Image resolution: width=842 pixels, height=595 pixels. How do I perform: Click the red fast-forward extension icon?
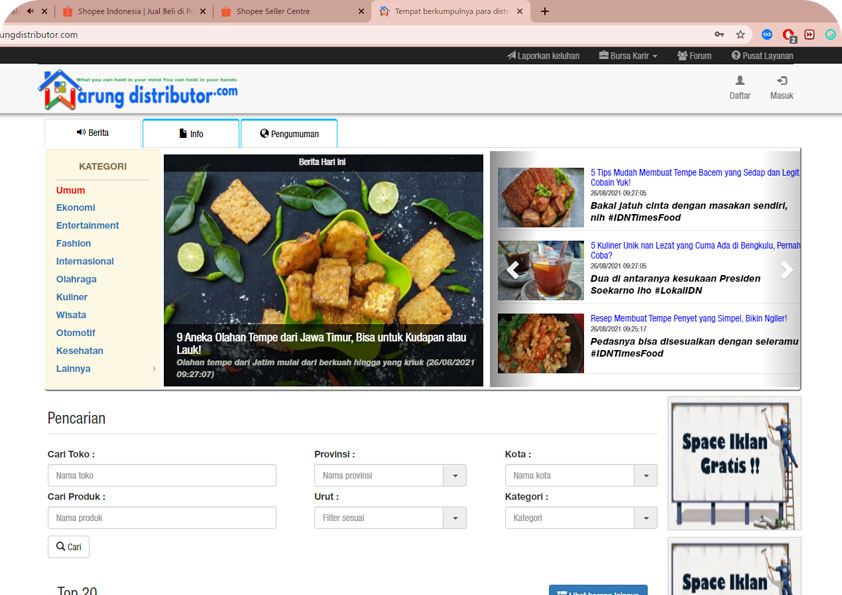[809, 35]
